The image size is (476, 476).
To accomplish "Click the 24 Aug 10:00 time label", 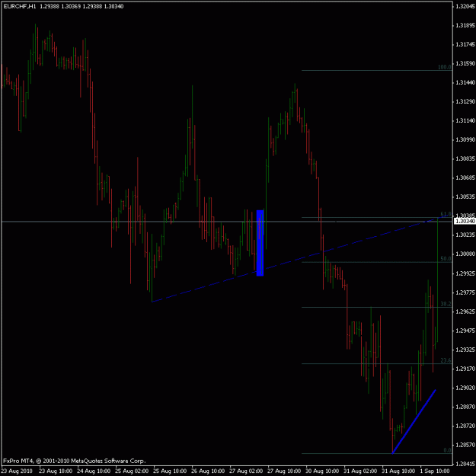I will [94, 471].
